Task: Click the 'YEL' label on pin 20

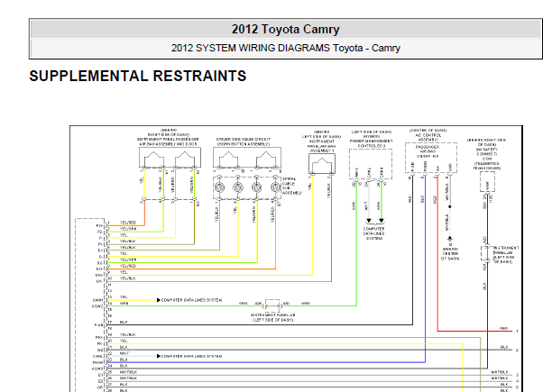Action: [x=124, y=341]
